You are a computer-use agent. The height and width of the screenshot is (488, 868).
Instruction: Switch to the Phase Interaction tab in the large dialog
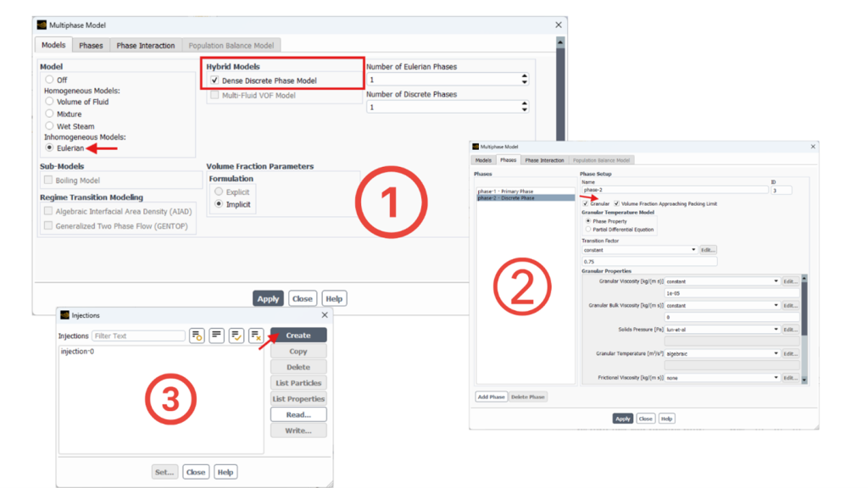146,46
